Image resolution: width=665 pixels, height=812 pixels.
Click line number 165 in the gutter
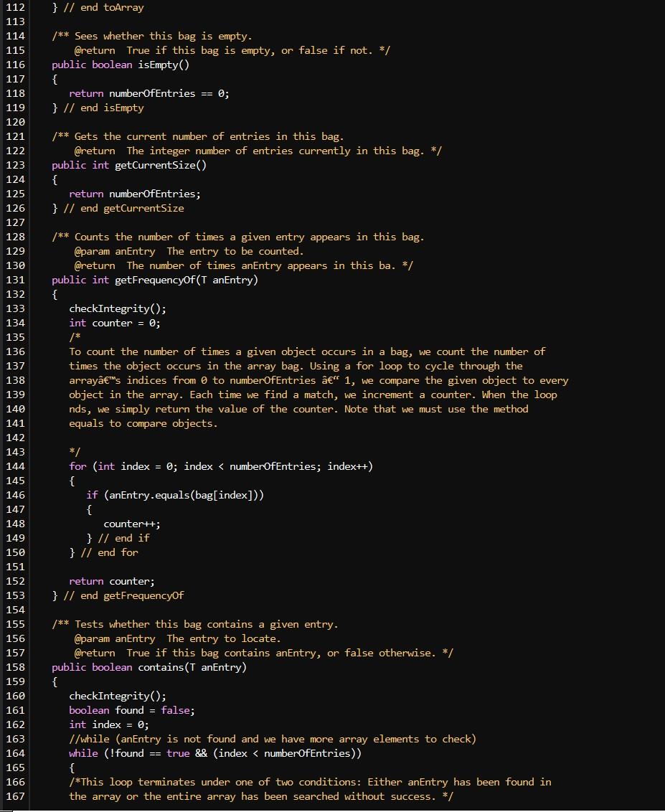15,768
